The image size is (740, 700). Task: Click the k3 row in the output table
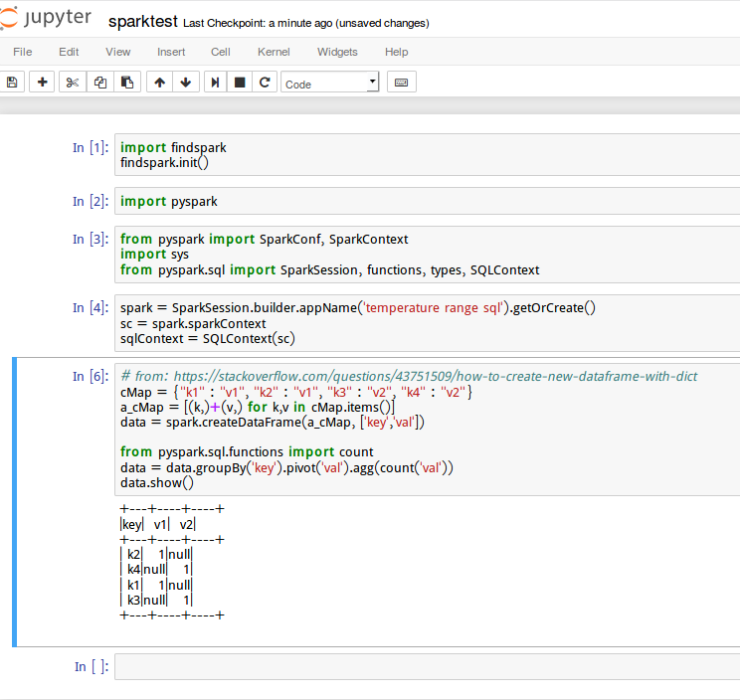click(x=156, y=601)
